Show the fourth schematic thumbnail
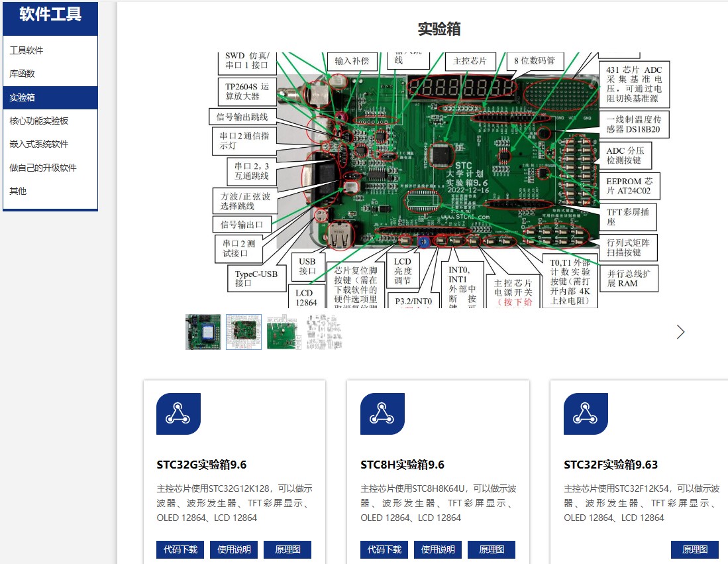728x564 pixels. (x=324, y=332)
